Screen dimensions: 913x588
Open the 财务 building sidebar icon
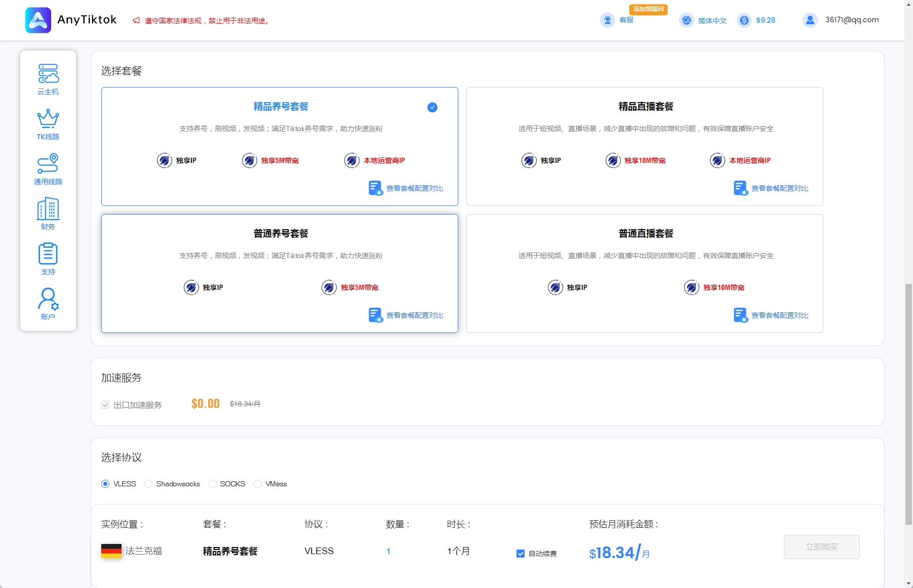pyautogui.click(x=48, y=208)
